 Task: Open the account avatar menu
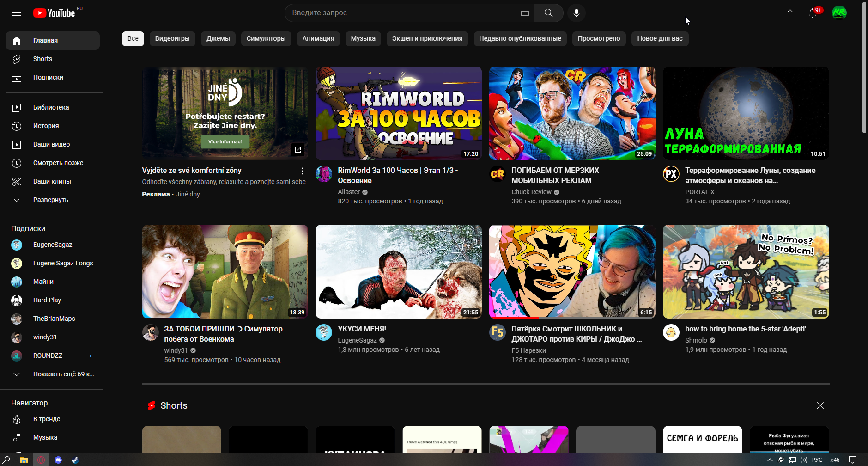click(839, 13)
